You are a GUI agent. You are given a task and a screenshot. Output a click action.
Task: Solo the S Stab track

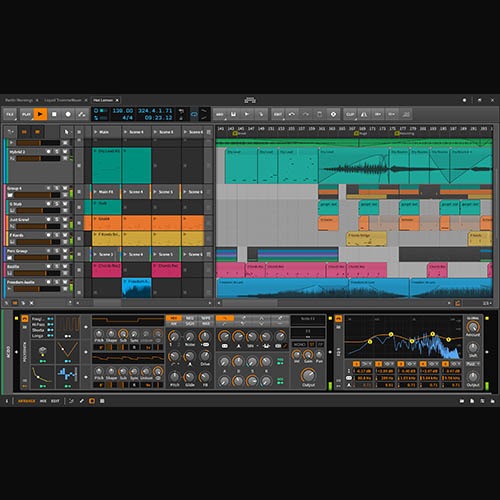57,204
